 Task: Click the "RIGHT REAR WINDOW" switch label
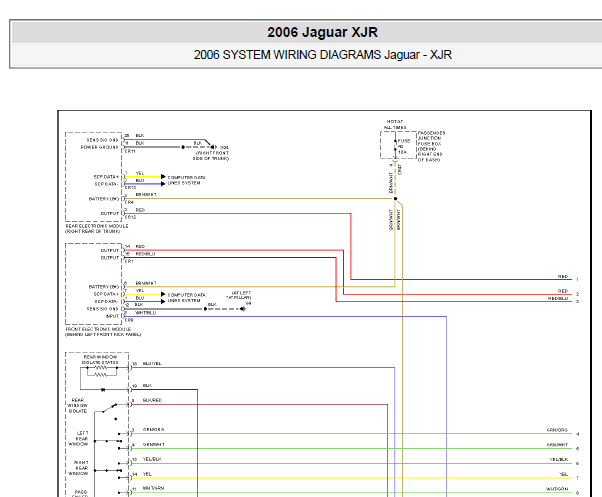tap(78, 468)
